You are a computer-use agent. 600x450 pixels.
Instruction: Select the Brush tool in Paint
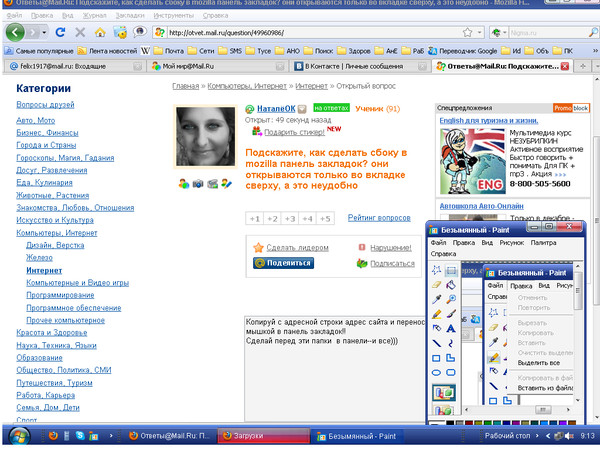tap(451, 314)
